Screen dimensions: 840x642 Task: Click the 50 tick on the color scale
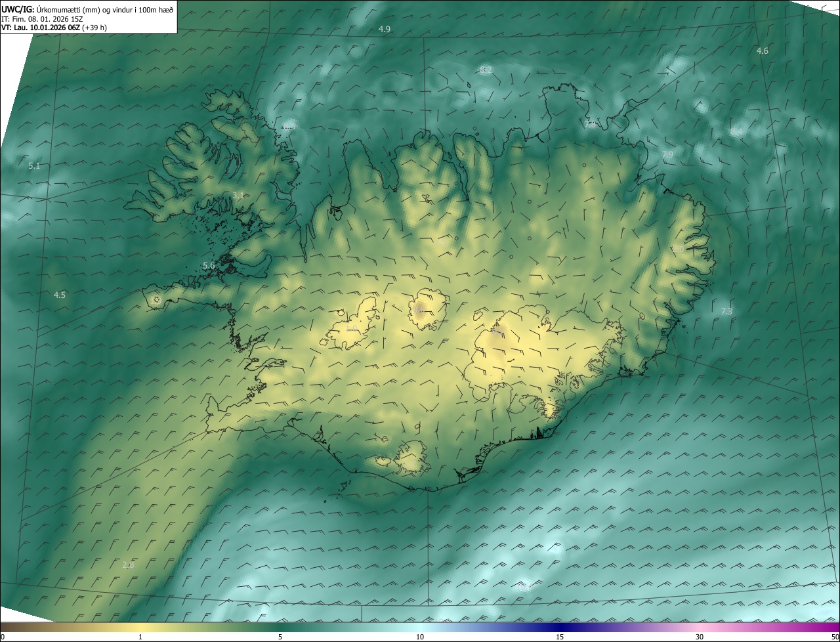click(x=835, y=637)
